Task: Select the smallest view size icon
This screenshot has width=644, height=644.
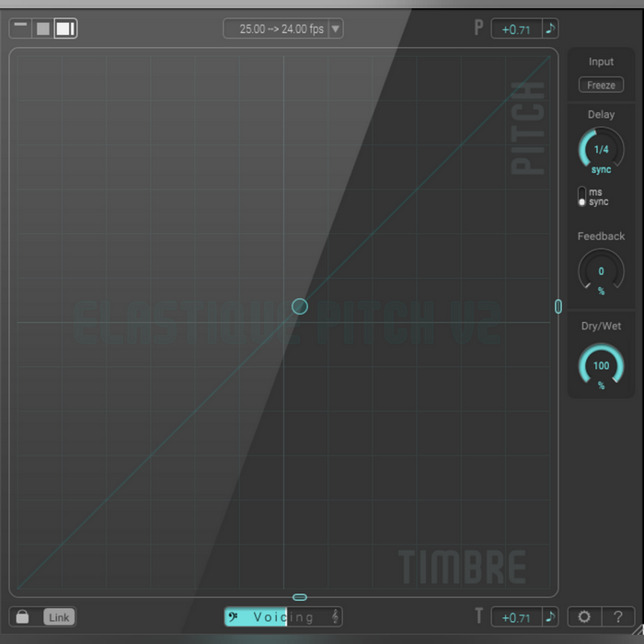Action: [20, 27]
